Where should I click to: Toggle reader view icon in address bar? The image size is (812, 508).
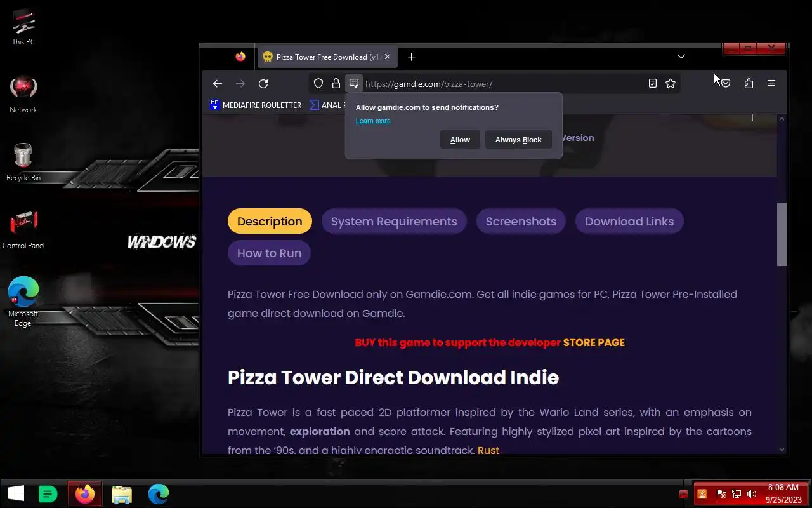(x=652, y=83)
